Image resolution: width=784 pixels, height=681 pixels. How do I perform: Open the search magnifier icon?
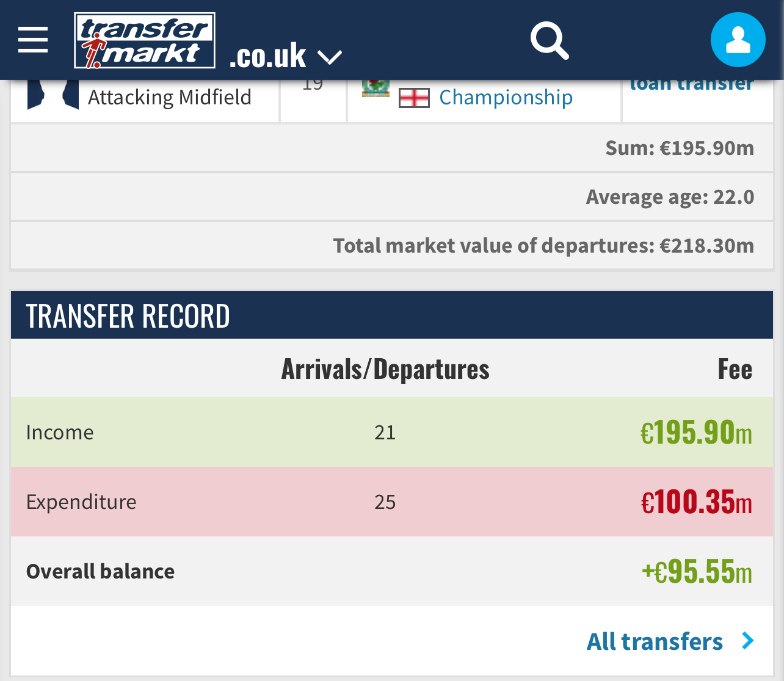[x=550, y=41]
